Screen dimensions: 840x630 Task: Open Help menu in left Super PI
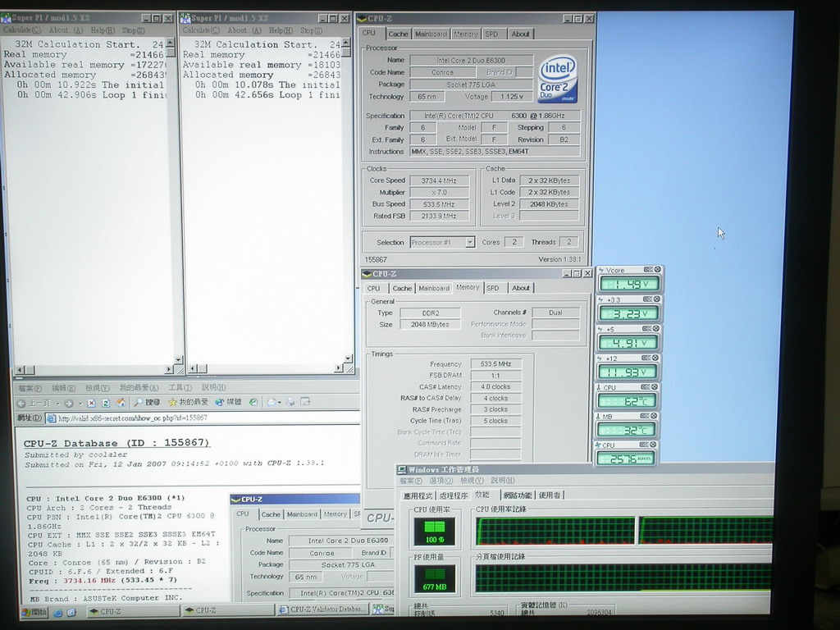(x=103, y=30)
